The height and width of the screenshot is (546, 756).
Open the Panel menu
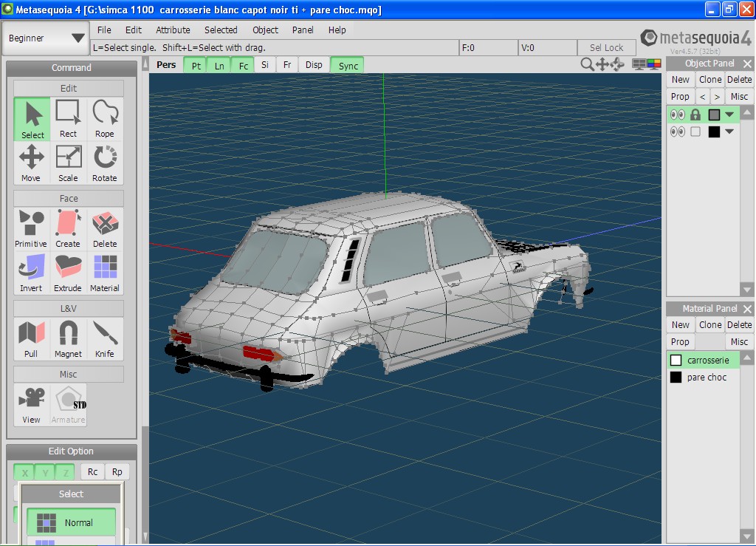pos(303,30)
